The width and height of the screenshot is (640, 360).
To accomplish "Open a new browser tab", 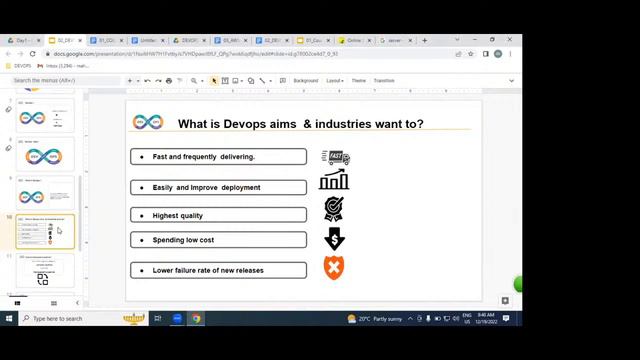I will click(x=424, y=40).
